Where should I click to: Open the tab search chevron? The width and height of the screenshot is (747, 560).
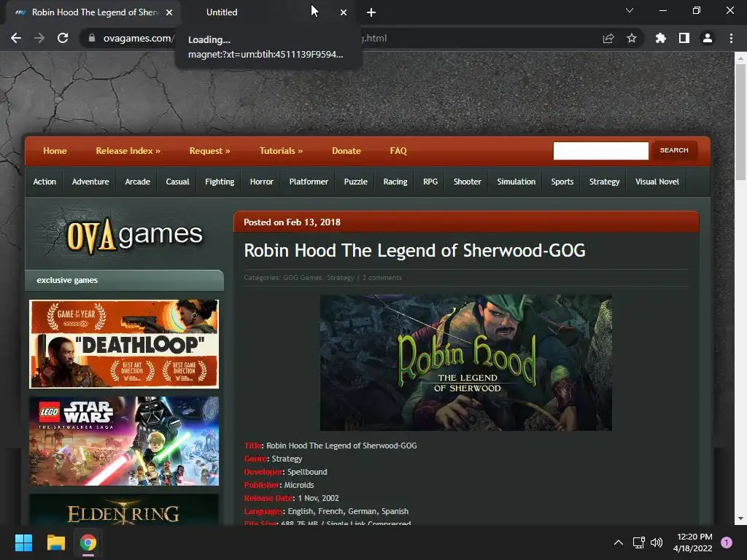click(x=630, y=10)
